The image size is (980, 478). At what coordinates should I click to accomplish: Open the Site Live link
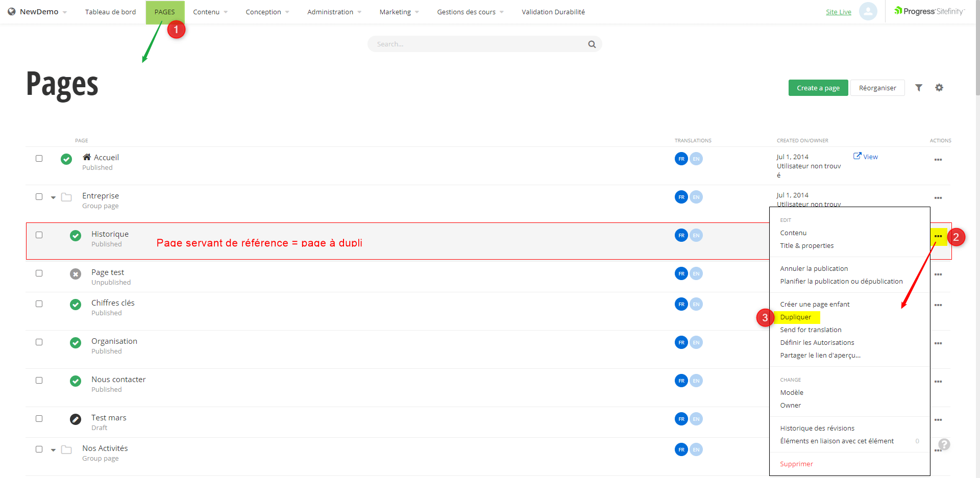coord(838,12)
